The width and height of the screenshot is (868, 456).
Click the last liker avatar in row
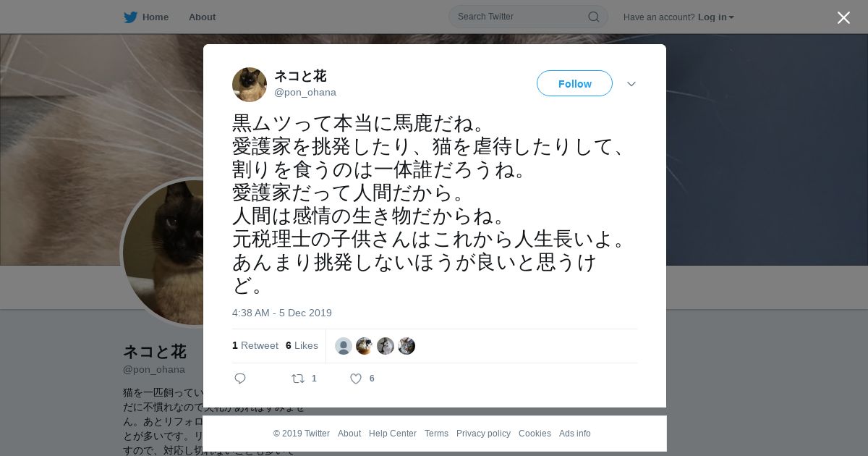pyautogui.click(x=407, y=346)
